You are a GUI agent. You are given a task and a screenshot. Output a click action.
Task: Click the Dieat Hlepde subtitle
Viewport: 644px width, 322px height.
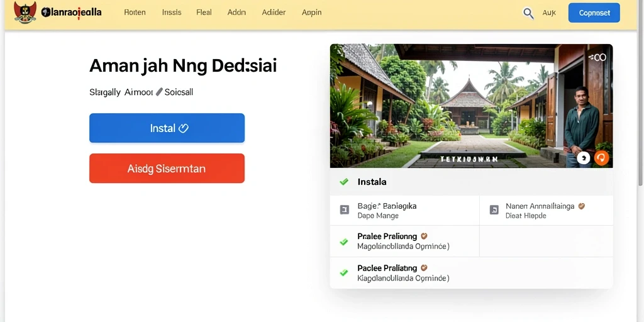point(526,216)
